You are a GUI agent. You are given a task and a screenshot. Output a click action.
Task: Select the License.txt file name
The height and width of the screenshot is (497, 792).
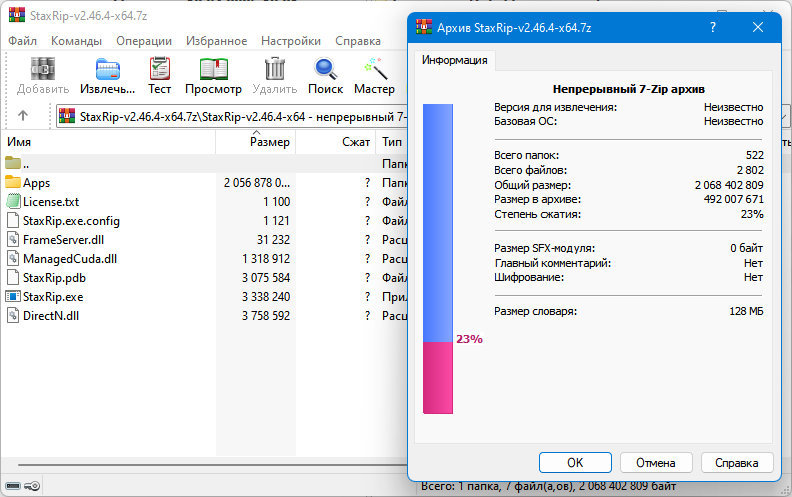(51, 202)
